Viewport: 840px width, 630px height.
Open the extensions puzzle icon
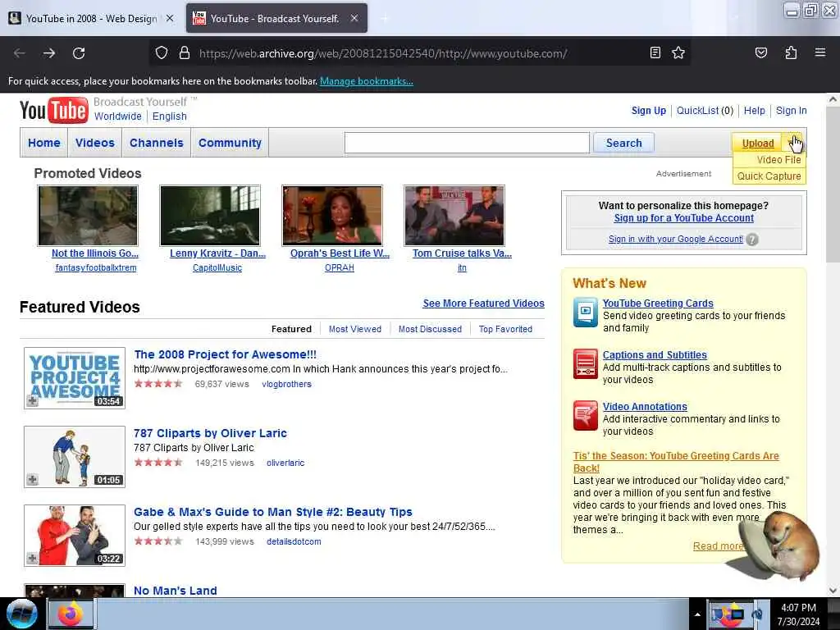click(x=791, y=52)
